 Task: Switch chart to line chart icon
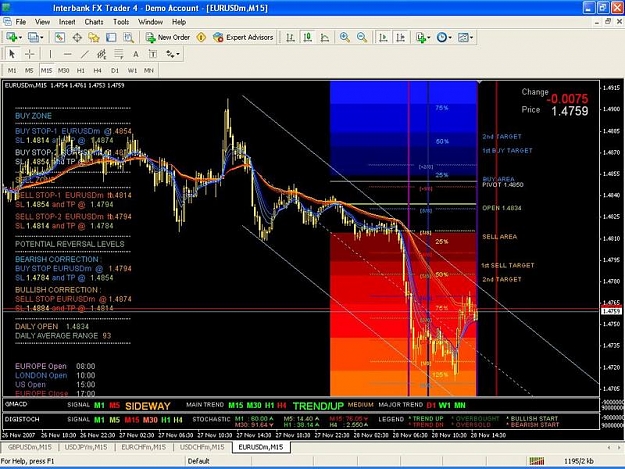[x=325, y=37]
